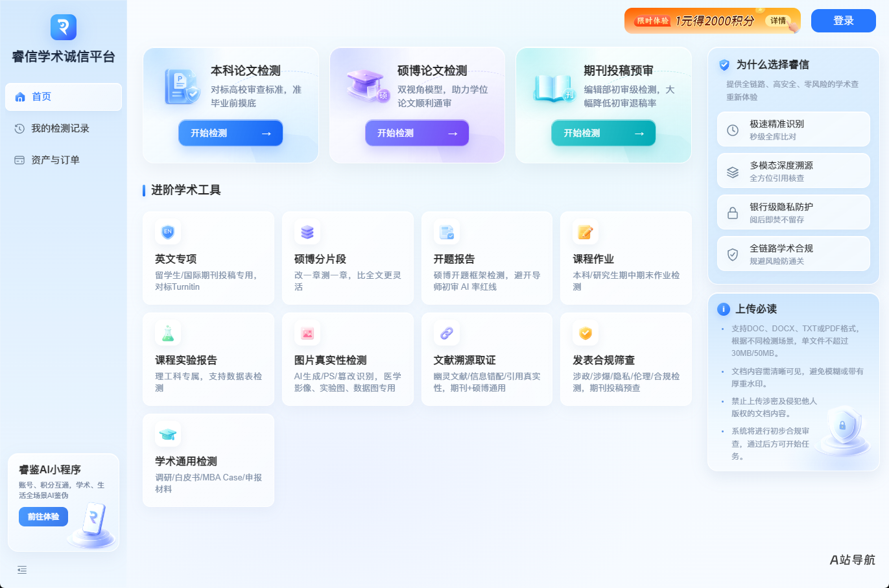Click the 文献溯源取证 card title
Screen dimensions: 889x588
[465, 360]
